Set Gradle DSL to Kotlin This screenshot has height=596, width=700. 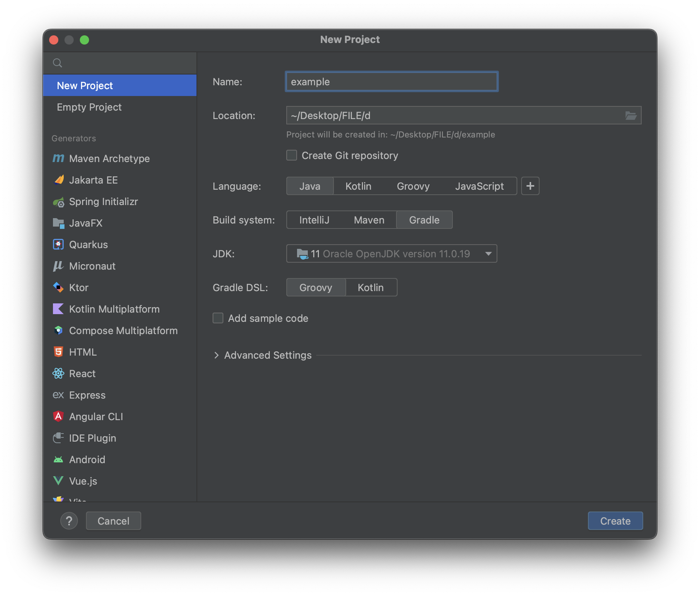371,287
